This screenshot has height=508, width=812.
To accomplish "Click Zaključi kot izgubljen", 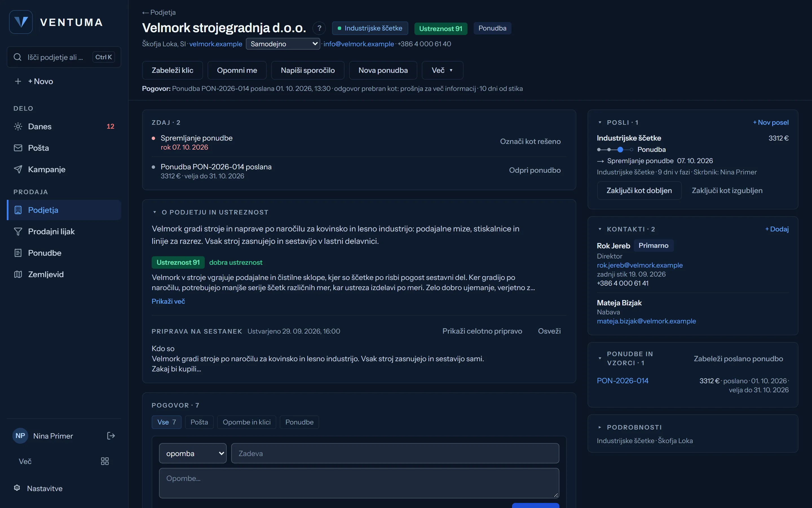I will coord(727,190).
